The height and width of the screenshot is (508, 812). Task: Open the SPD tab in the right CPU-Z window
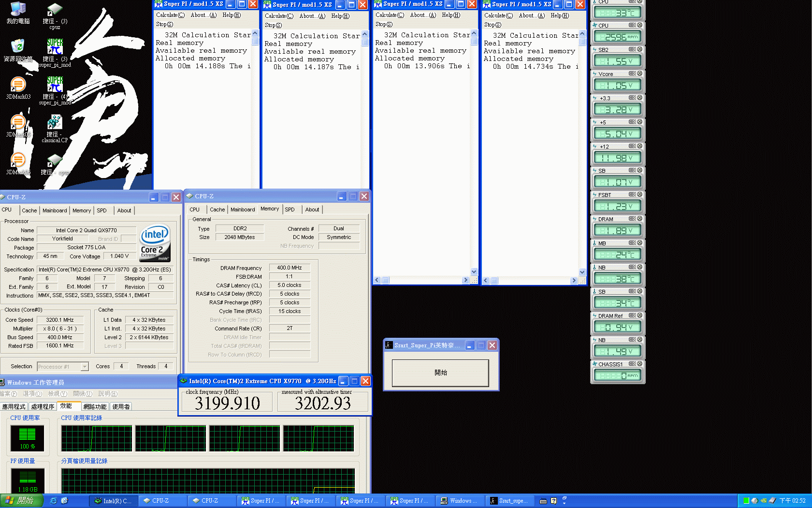(290, 209)
